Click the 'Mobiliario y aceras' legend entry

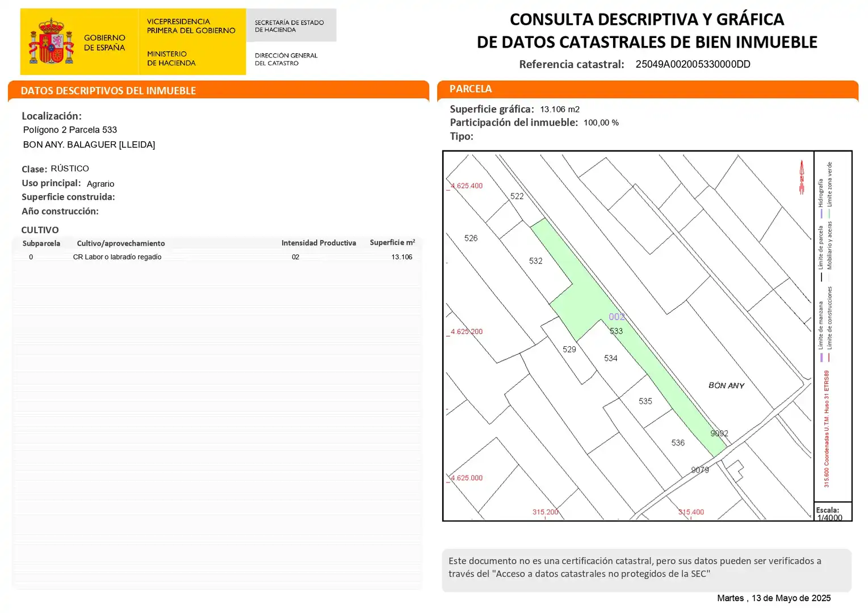pyautogui.click(x=829, y=251)
